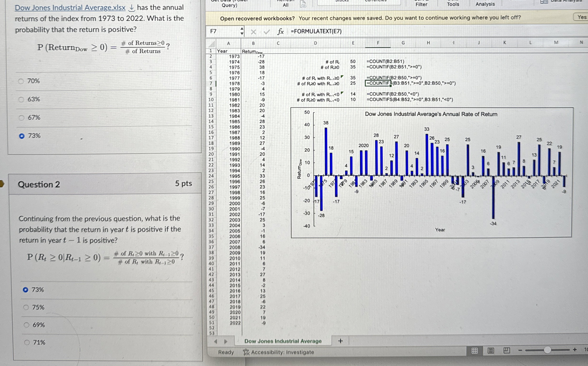Click the -28 data label on chart
Image resolution: width=588 pixels, height=366 pixels.
coord(321,215)
